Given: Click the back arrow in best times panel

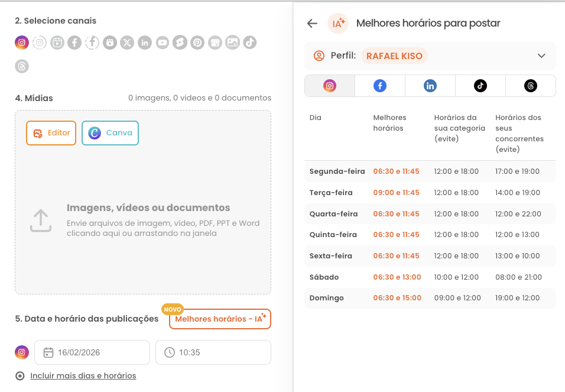Looking at the screenshot, I should click(312, 23).
